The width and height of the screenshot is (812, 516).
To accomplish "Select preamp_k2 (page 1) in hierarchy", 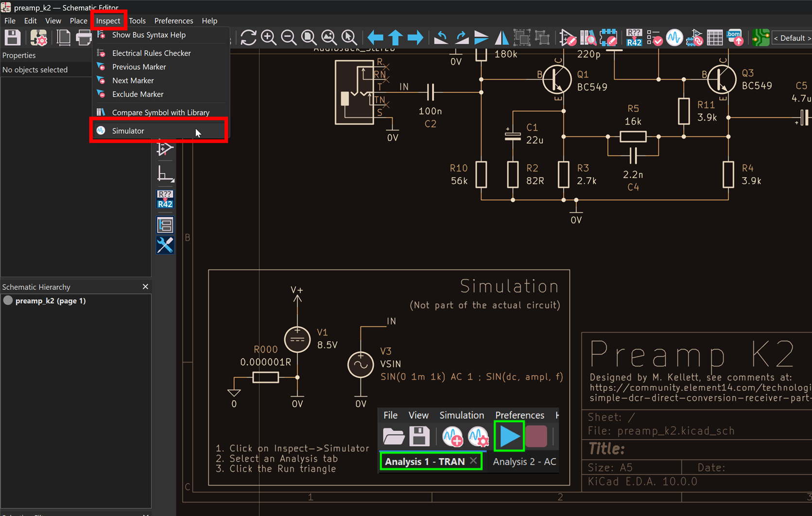I will [x=51, y=301].
